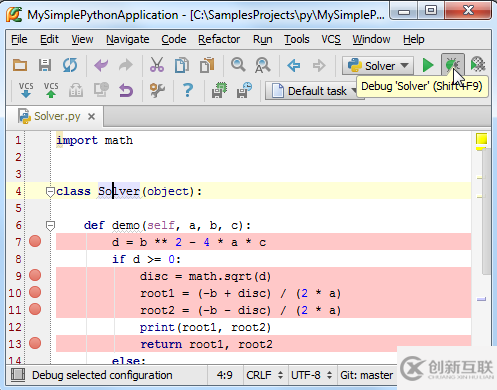
Task: Click the VCS Revert purple arrow icon
Action: (126, 90)
